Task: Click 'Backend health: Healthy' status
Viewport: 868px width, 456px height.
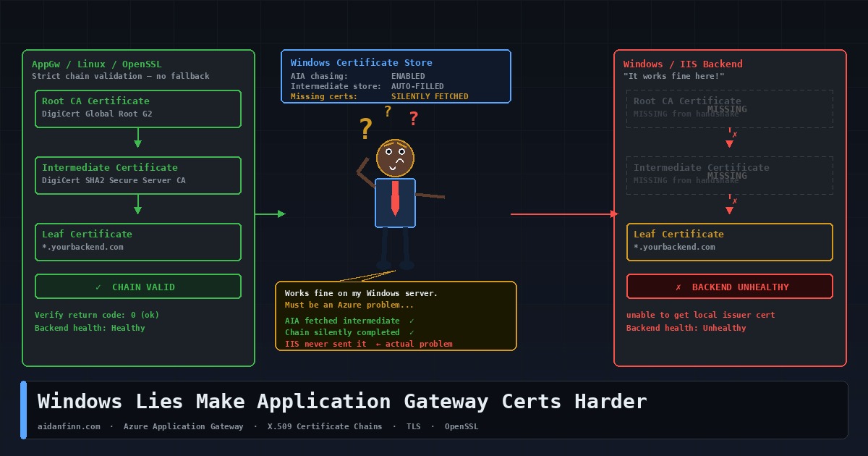Action: click(90, 328)
